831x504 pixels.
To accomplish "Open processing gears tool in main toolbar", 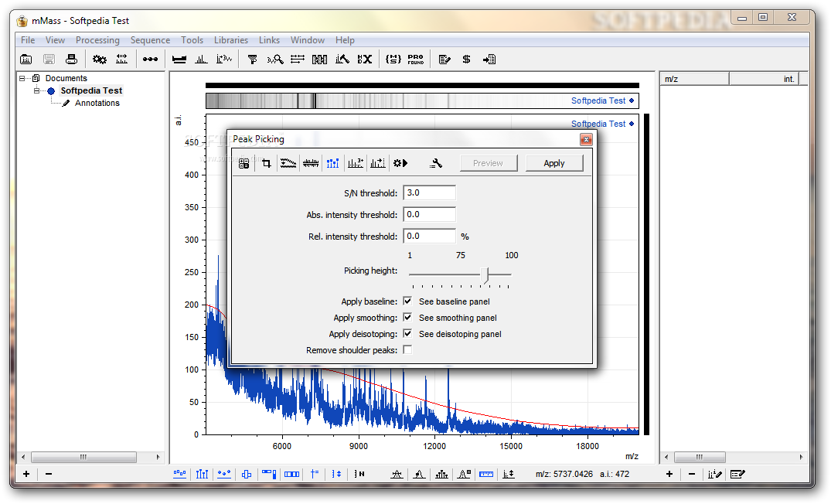I will tap(99, 60).
